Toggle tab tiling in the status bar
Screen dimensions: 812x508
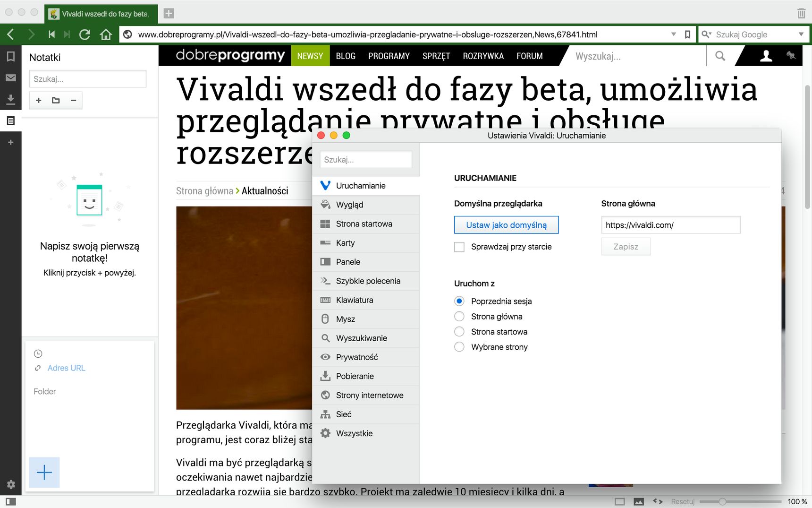click(x=620, y=501)
